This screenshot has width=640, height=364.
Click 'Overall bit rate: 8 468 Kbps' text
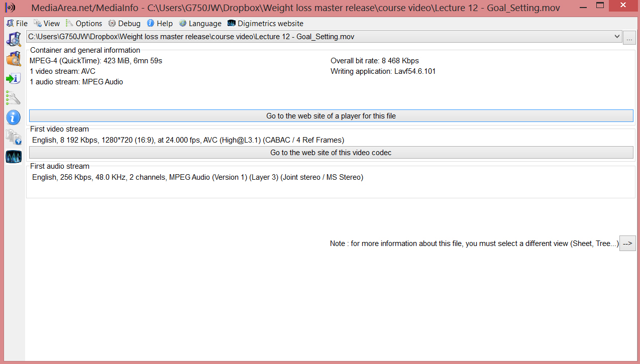(375, 61)
